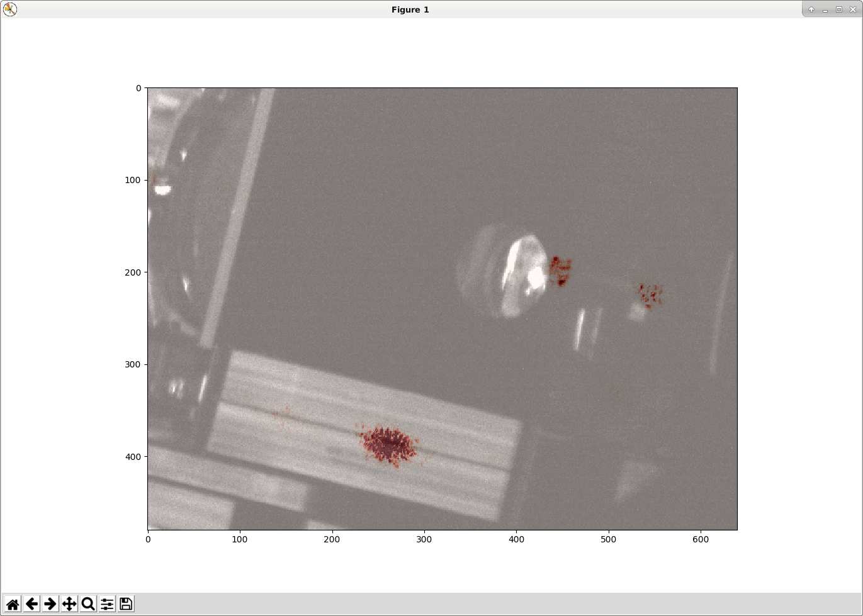Click the large red blob in the plot
This screenshot has height=616, width=863.
[388, 444]
